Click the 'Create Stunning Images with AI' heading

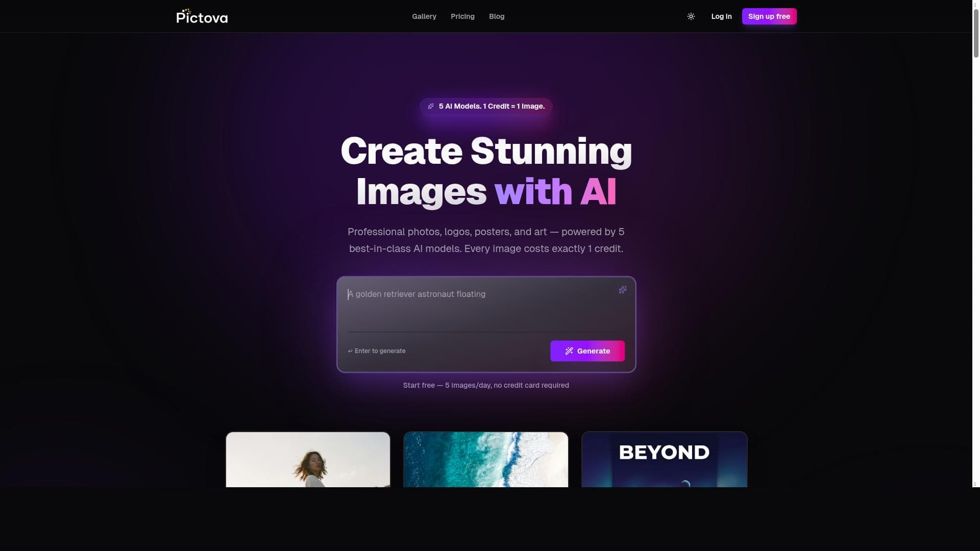486,171
